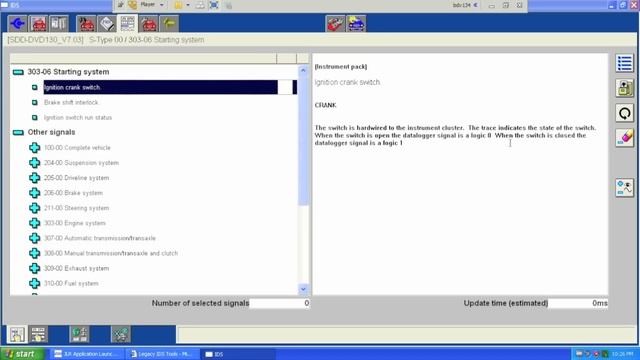Image resolution: width=640 pixels, height=360 pixels.
Task: Click the Number of selected signals field
Action: (280, 303)
